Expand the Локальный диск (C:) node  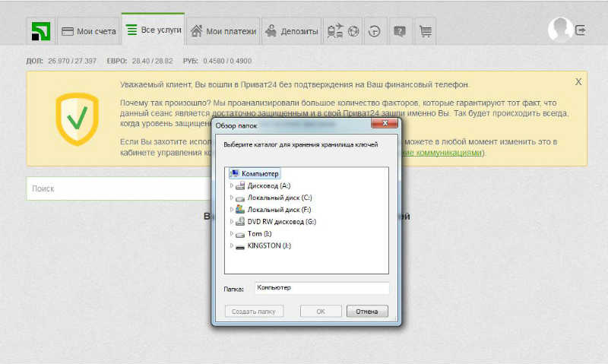232,198
